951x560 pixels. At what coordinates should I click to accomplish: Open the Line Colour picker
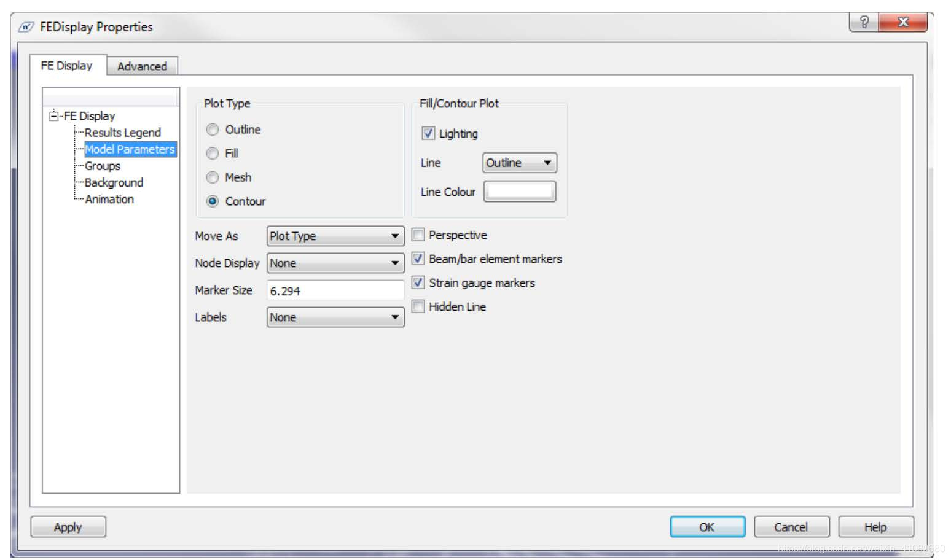(519, 191)
